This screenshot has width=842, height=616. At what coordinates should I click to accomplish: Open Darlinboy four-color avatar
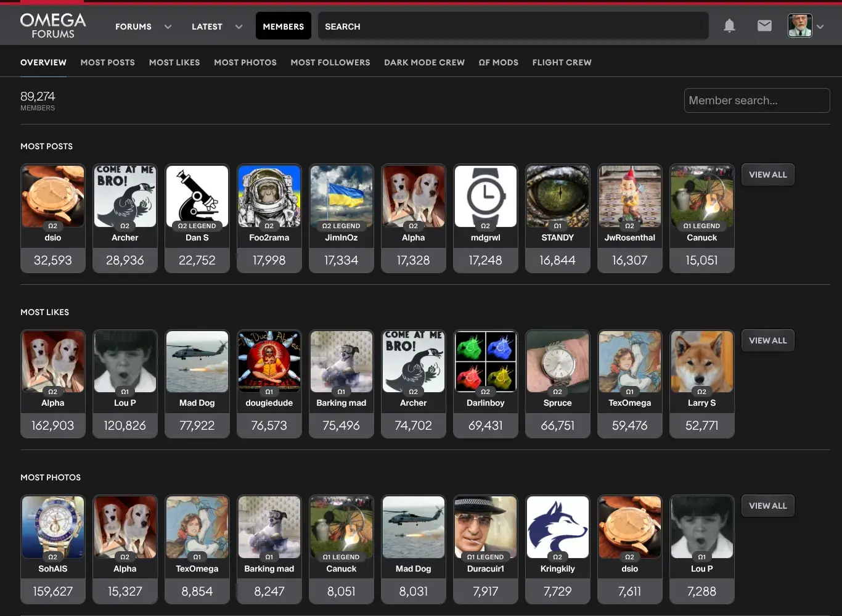coord(486,362)
